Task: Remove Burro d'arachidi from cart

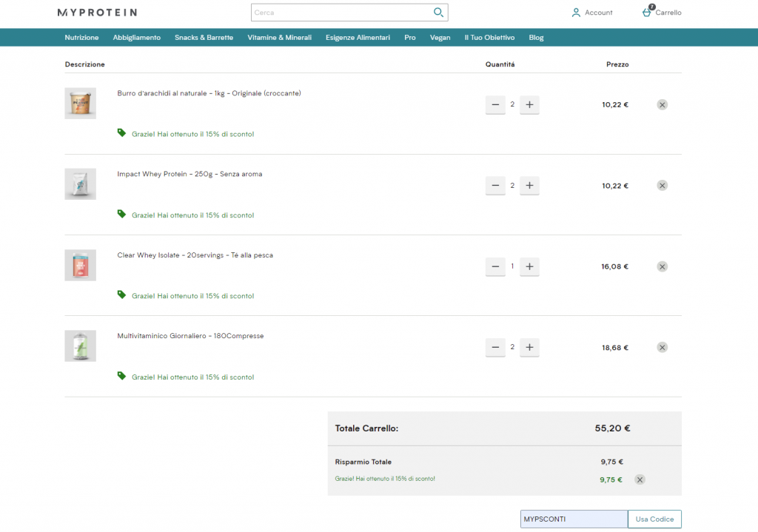Action: point(662,105)
